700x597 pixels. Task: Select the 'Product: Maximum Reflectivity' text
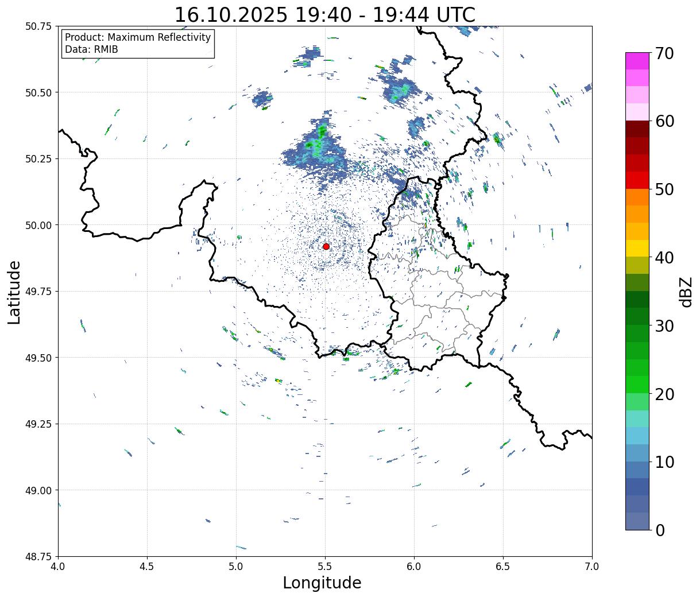(x=138, y=37)
